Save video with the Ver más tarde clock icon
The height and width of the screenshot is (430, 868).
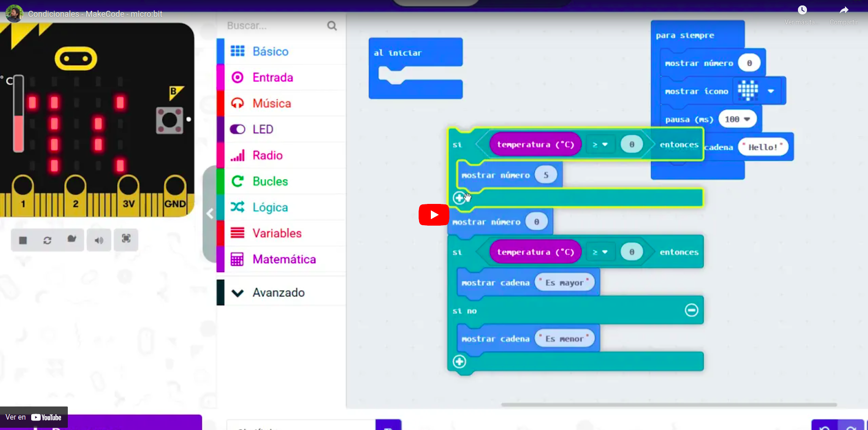(803, 10)
